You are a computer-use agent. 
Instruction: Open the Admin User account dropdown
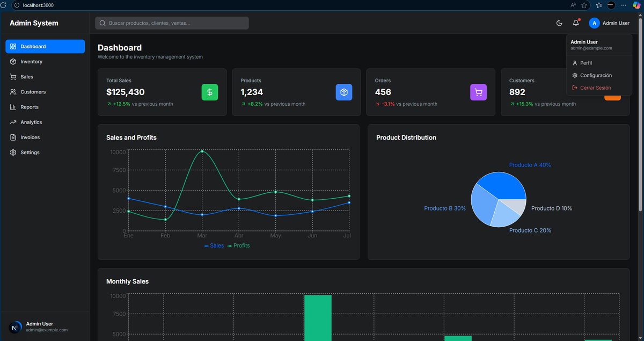tap(609, 23)
